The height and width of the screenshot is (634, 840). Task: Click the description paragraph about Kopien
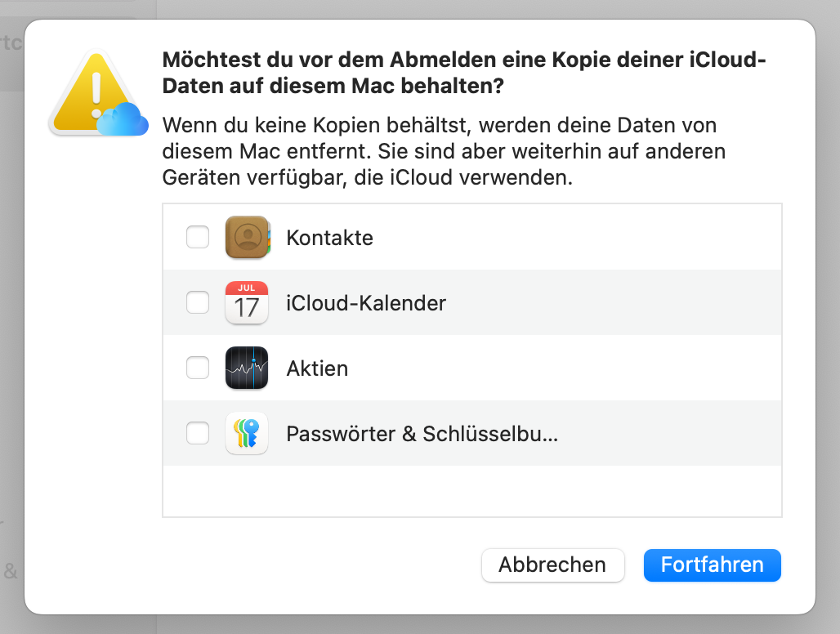(444, 151)
